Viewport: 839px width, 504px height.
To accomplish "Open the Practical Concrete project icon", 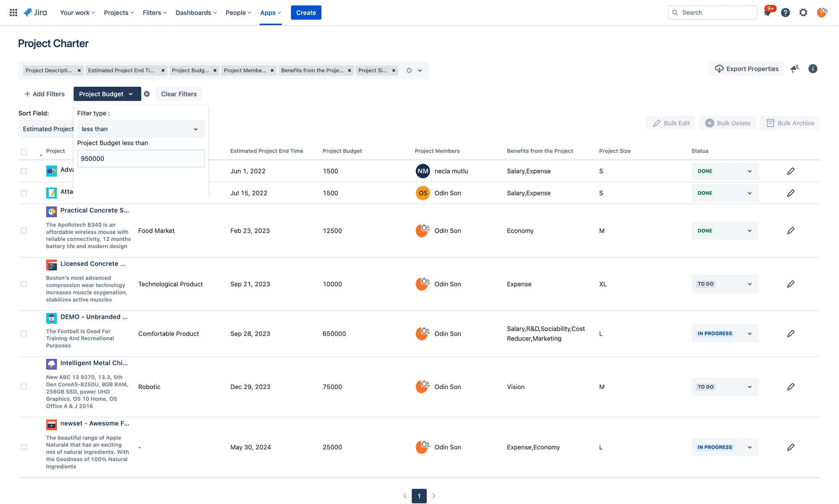I will (51, 211).
